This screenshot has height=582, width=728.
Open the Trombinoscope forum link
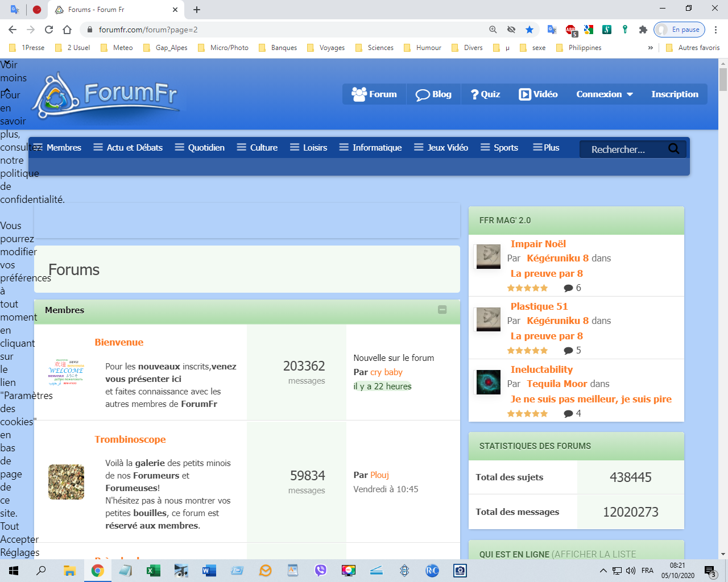coord(130,439)
